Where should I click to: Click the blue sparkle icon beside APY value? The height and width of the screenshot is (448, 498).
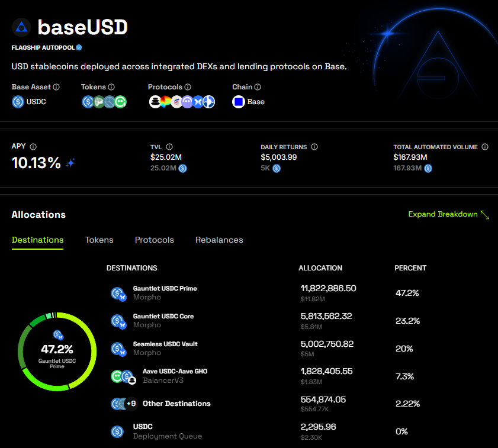pyautogui.click(x=70, y=163)
